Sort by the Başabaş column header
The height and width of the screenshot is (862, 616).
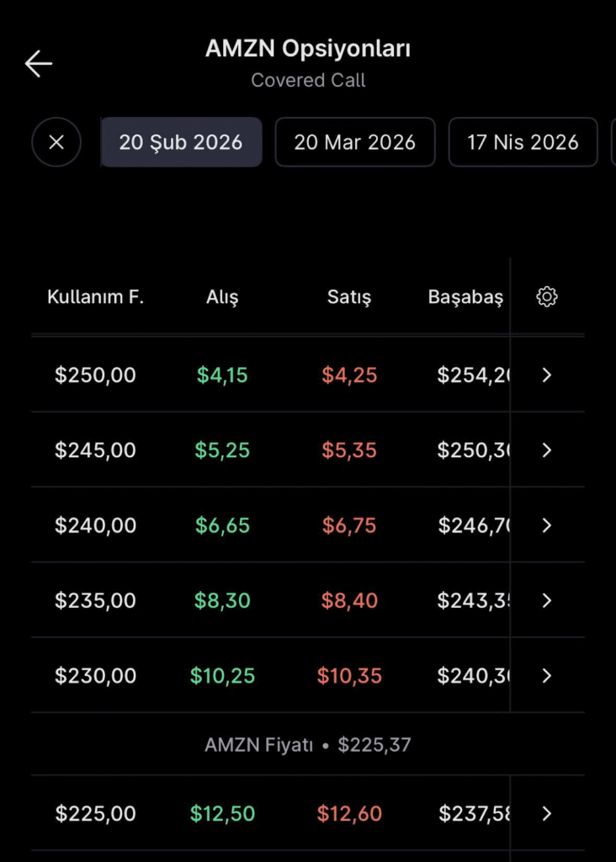tap(465, 297)
